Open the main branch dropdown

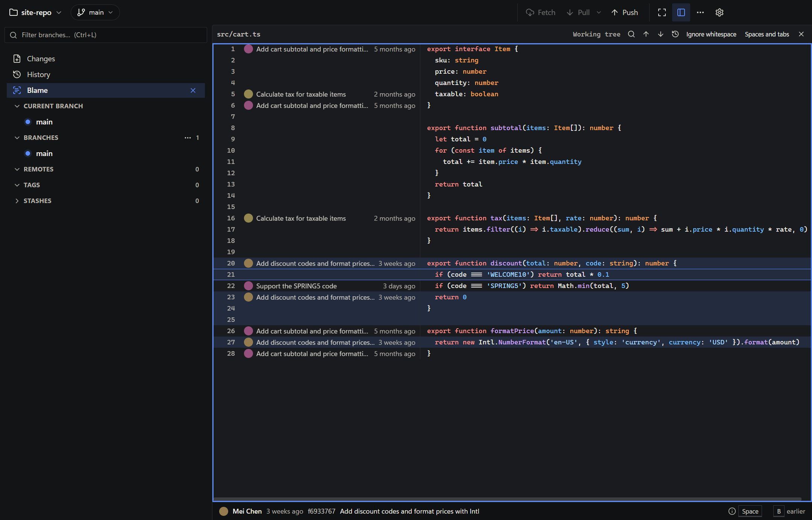(x=95, y=12)
